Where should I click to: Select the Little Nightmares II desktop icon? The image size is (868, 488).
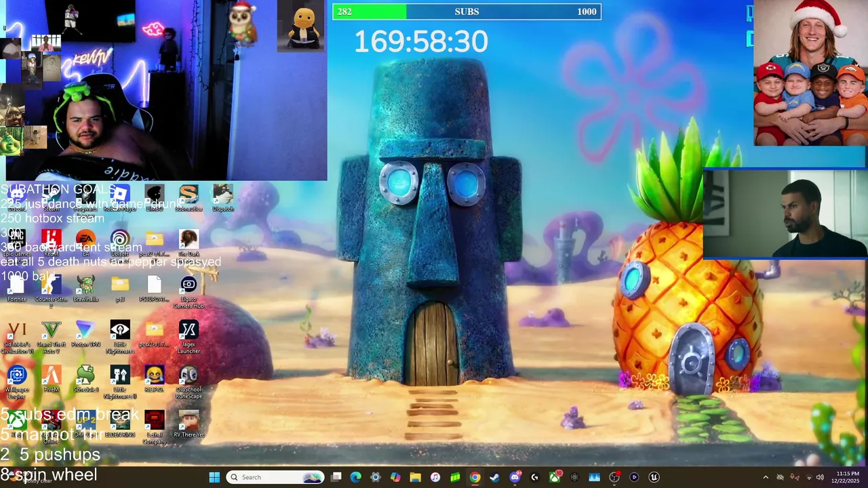(120, 383)
